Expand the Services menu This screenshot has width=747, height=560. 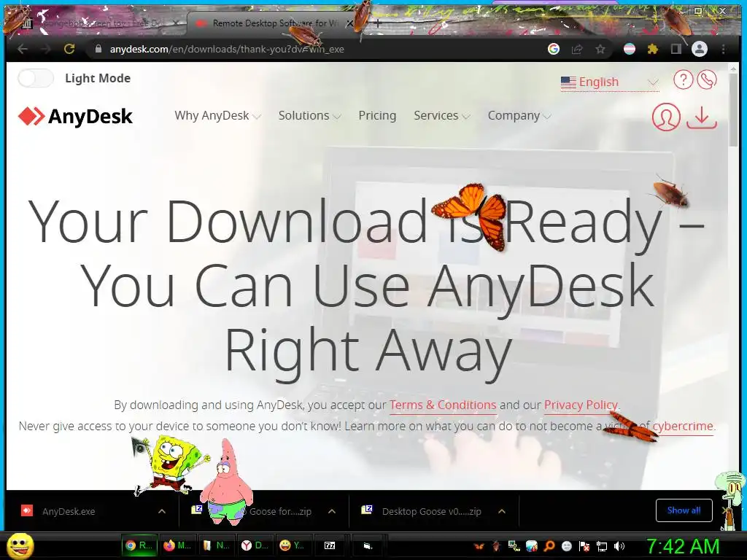441,116
